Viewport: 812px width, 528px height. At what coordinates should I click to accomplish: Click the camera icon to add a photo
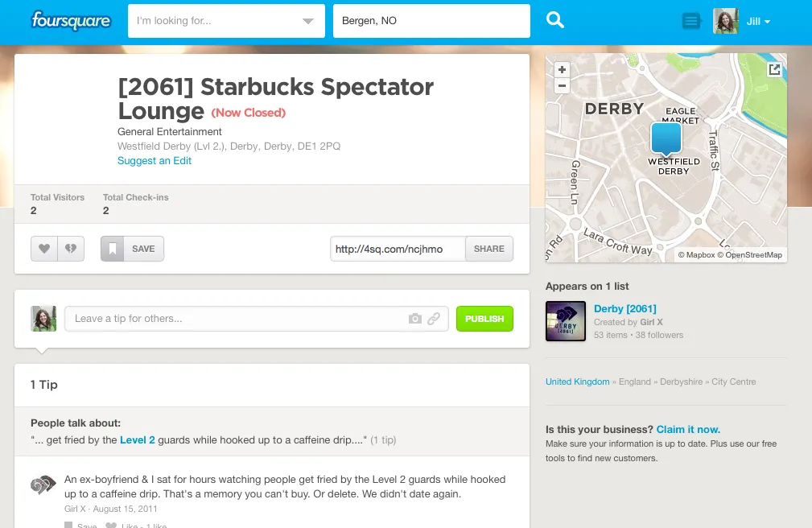(x=415, y=319)
